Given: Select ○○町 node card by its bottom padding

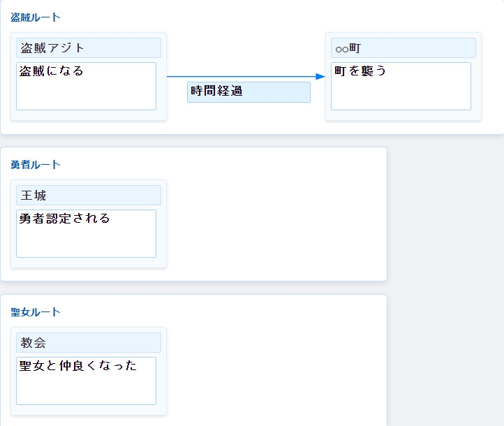Looking at the screenshot, I should click(403, 115).
